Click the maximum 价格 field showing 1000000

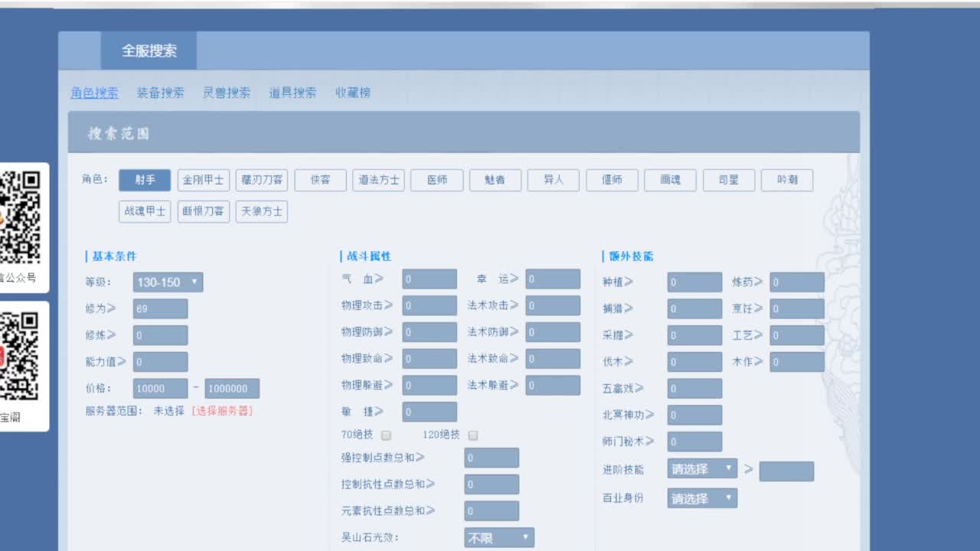[232, 388]
